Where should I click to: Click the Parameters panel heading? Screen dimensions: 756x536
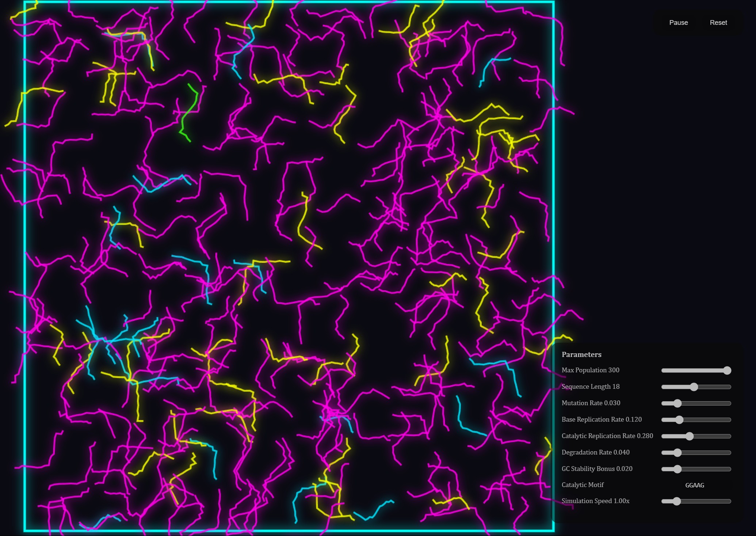(x=581, y=354)
